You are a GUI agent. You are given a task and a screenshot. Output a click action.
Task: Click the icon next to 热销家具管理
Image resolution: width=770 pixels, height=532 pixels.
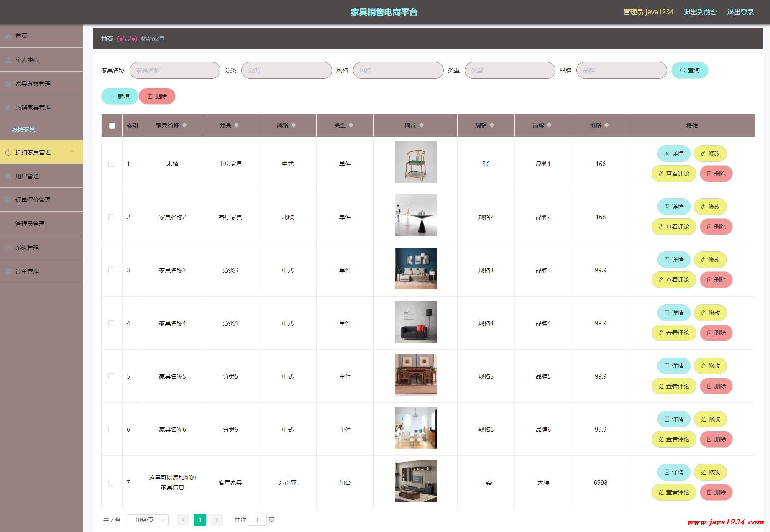[x=8, y=108]
